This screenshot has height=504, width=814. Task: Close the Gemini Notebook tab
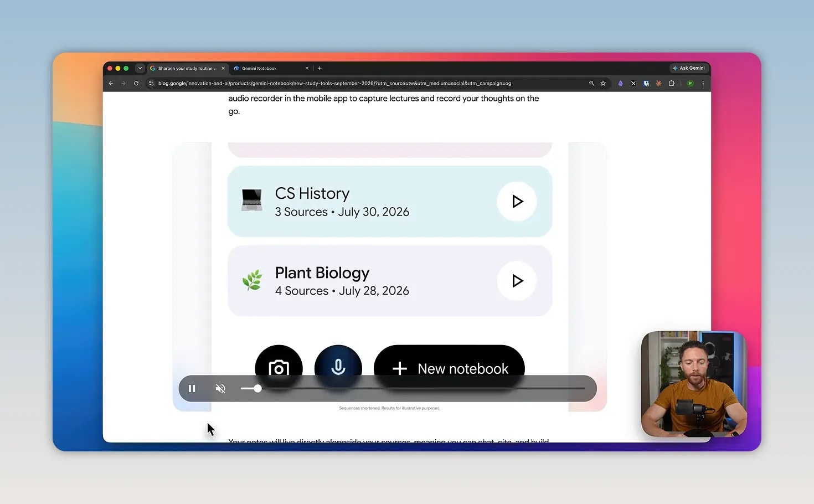coord(307,68)
